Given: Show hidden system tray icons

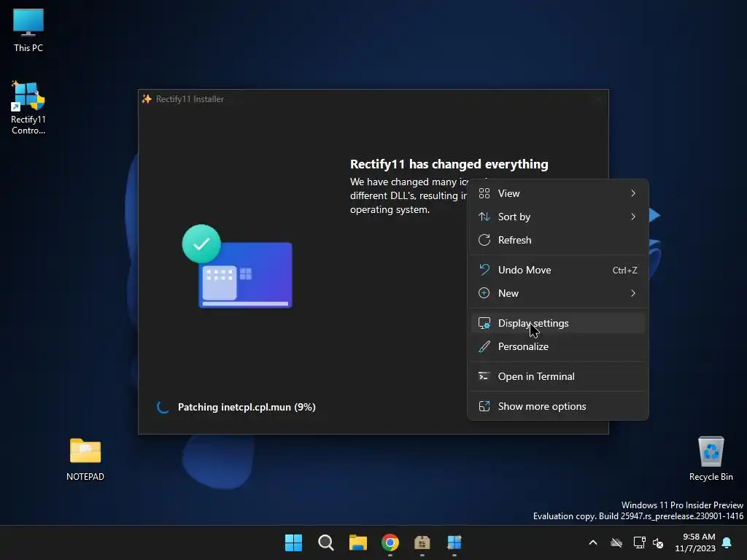Looking at the screenshot, I should pos(593,542).
